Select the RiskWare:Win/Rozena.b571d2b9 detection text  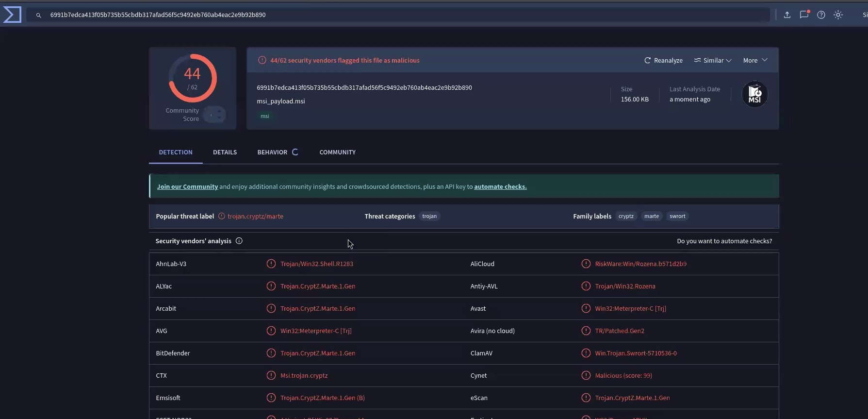(x=640, y=264)
